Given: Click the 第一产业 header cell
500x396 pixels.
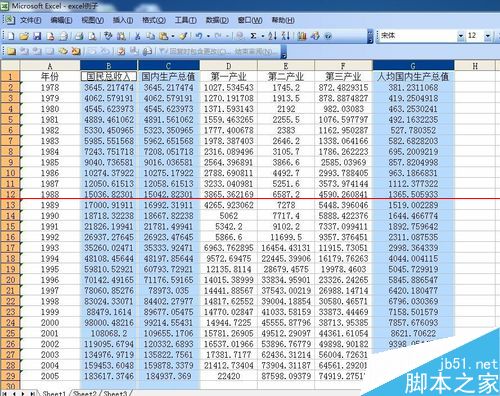Looking at the screenshot, I should click(x=229, y=77).
